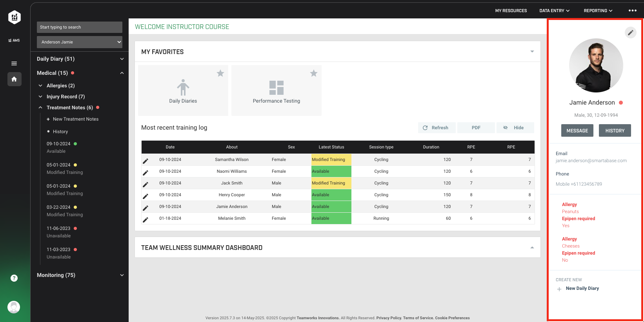This screenshot has height=322, width=644.
Task: Sort table by Latest Status header
Action: (x=331, y=147)
